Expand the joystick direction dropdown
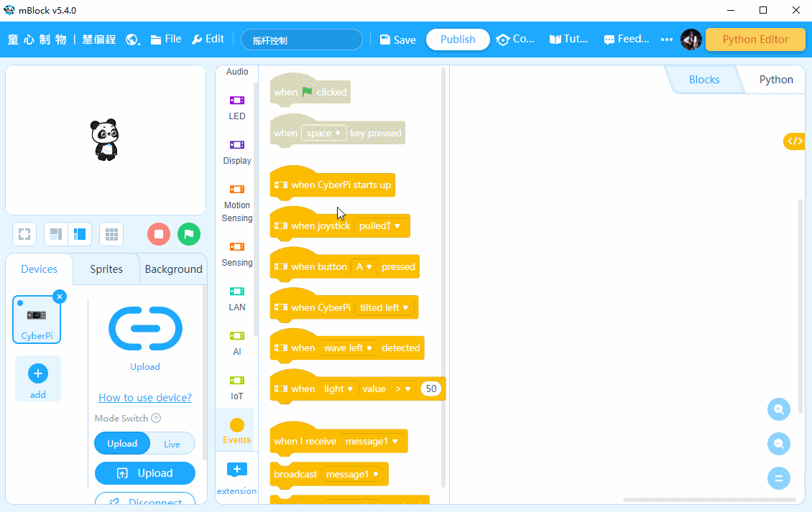Screen dimensions: 812x512 point(380,225)
